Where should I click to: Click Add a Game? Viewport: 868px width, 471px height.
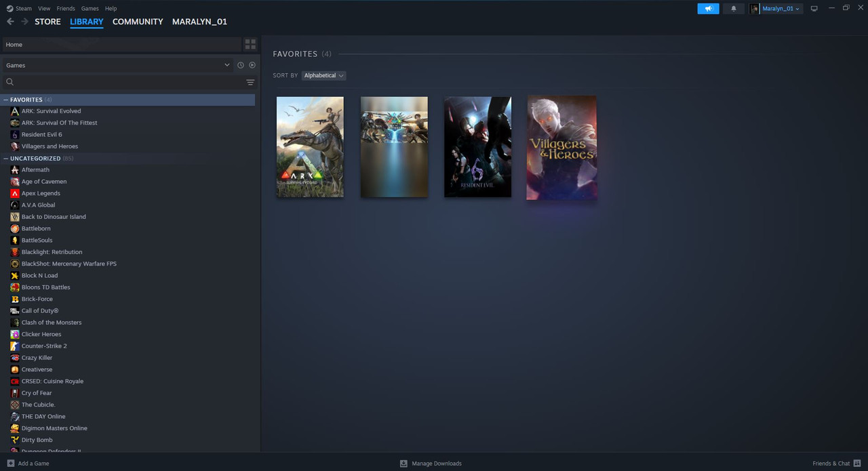click(x=33, y=464)
